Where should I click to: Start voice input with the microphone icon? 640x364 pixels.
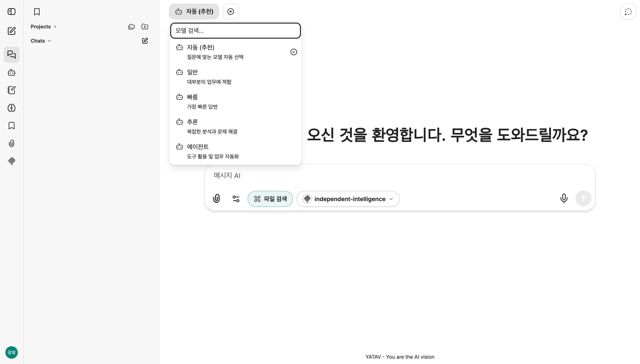564,199
